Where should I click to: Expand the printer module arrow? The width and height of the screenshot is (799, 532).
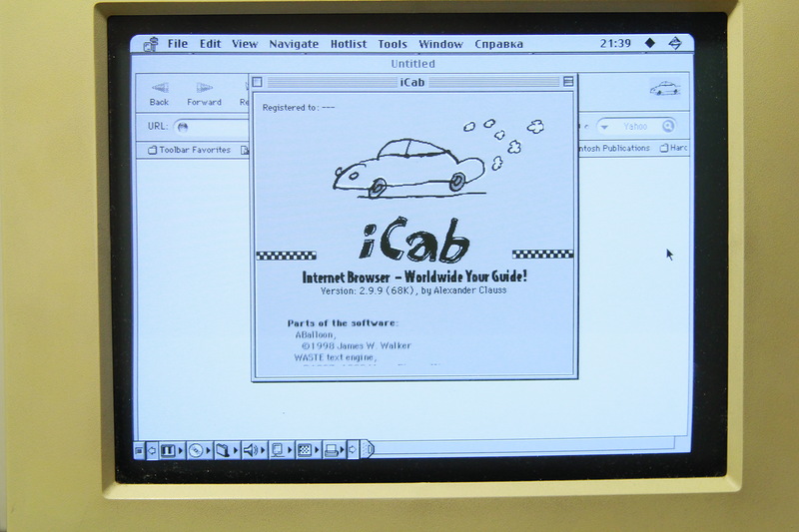tap(343, 450)
